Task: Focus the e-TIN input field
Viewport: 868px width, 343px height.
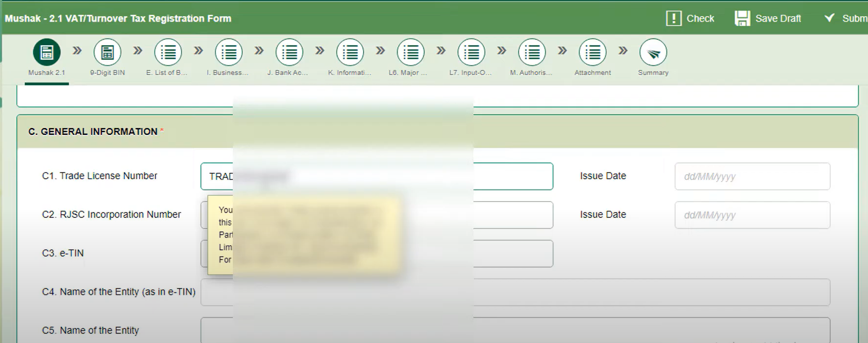Action: (512, 254)
